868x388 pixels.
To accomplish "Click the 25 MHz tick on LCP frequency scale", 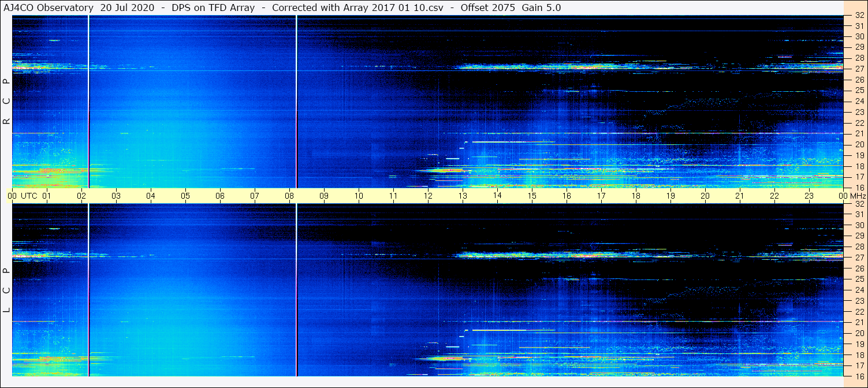I will (859, 279).
